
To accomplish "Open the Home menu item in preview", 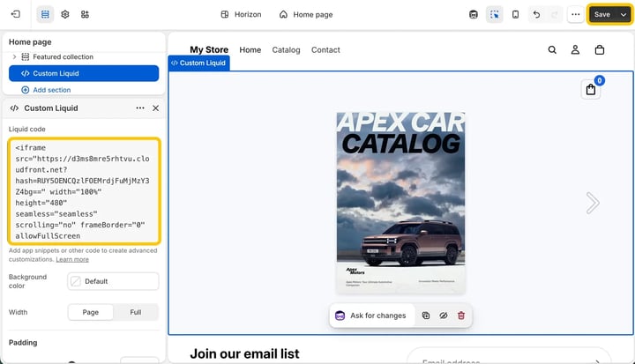I will pyautogui.click(x=250, y=50).
